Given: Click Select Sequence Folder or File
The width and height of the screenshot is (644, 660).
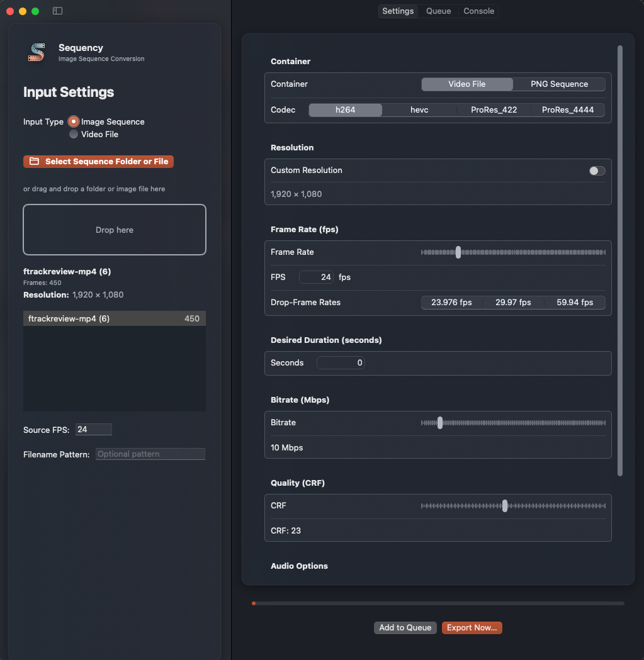Looking at the screenshot, I should pyautogui.click(x=98, y=161).
